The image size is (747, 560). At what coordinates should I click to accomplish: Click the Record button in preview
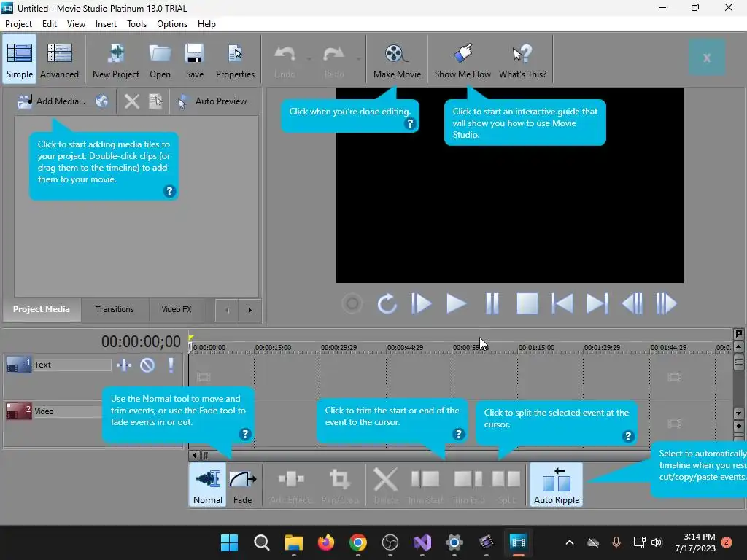[x=352, y=303]
